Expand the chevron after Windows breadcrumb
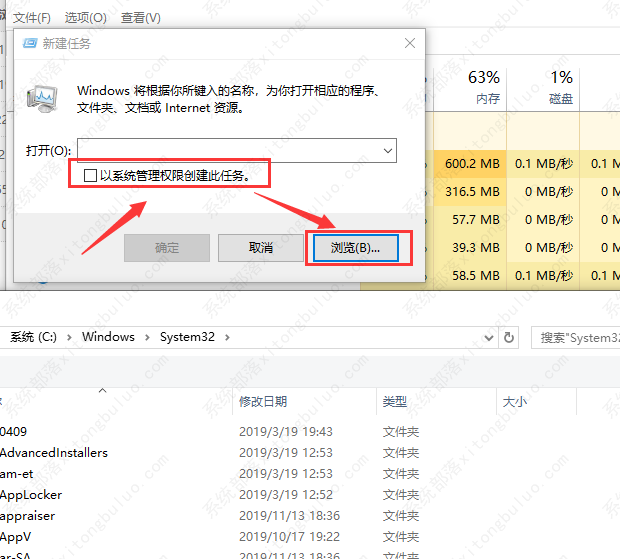 click(147, 338)
